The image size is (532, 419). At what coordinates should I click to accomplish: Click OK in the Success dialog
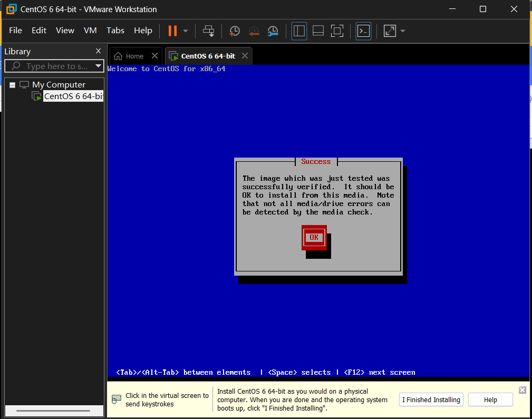tap(314, 238)
